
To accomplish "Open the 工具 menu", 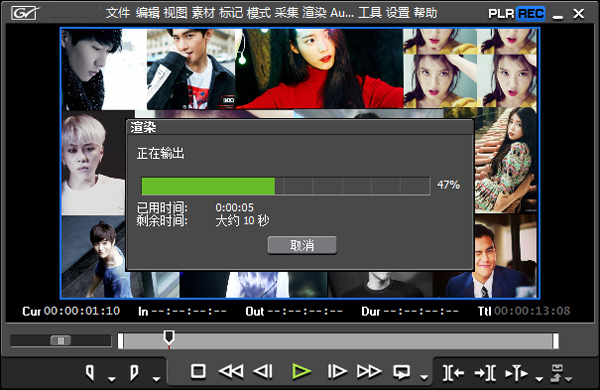I will pos(370,13).
